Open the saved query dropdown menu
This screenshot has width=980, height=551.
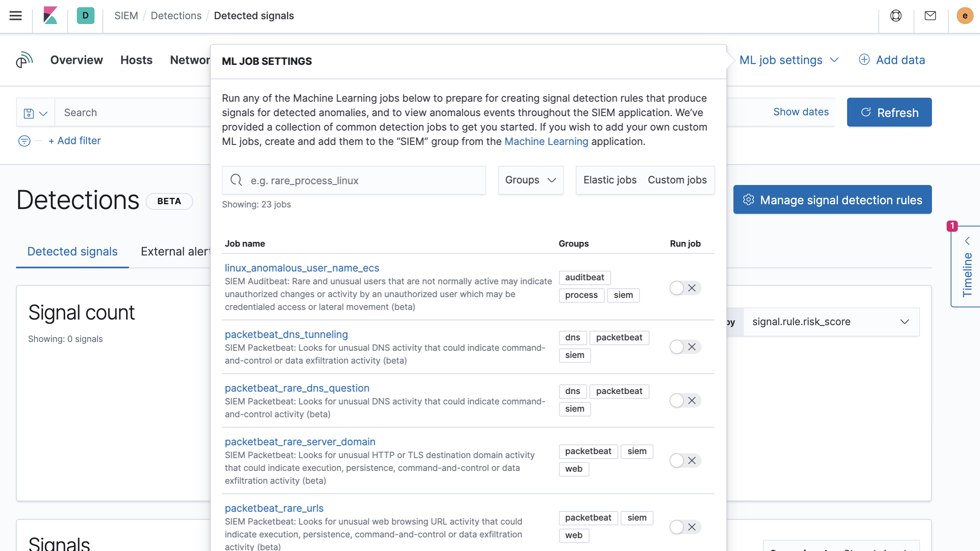35,113
